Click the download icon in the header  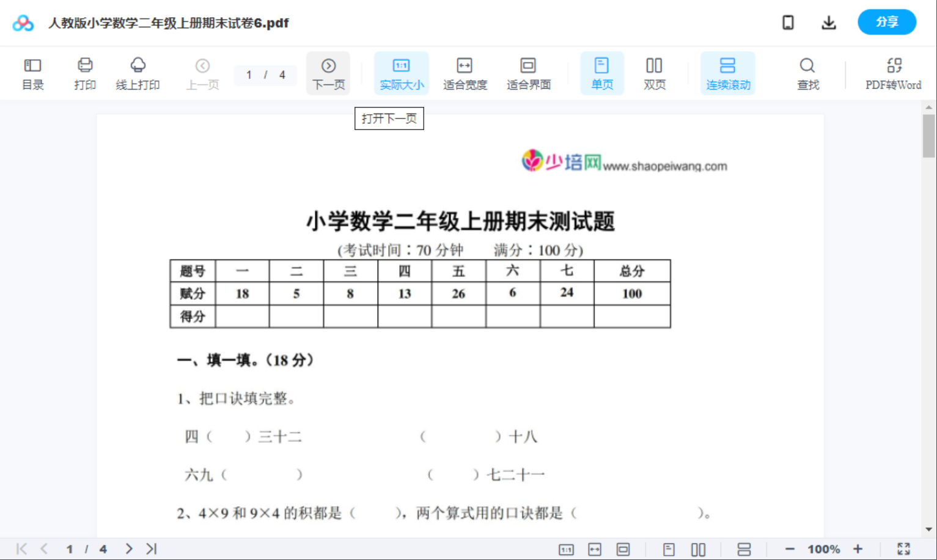click(829, 22)
